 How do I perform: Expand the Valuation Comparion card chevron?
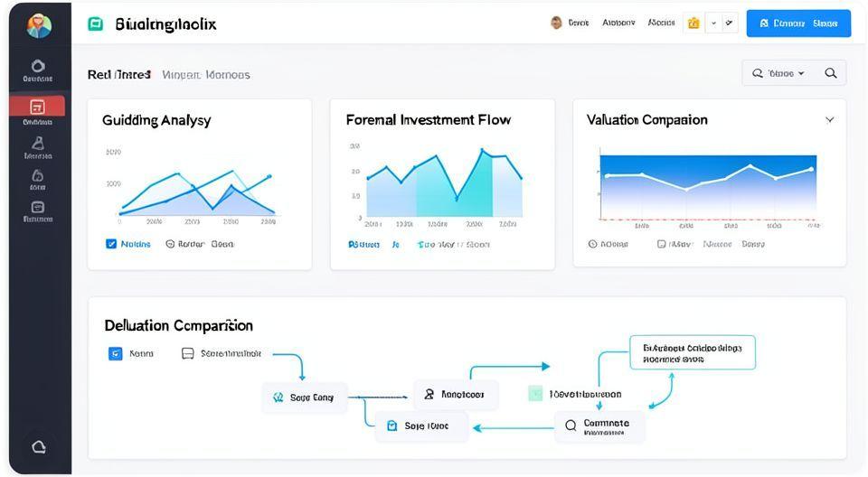[x=829, y=119]
